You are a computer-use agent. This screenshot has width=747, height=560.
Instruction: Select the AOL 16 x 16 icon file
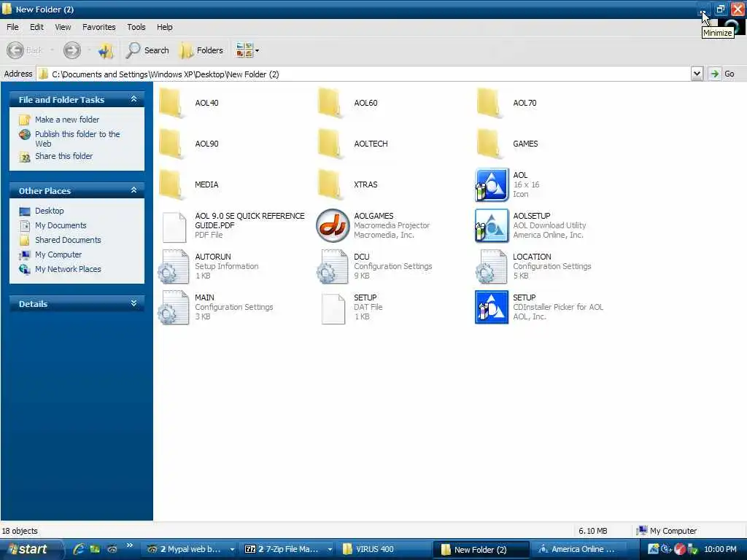508,184
